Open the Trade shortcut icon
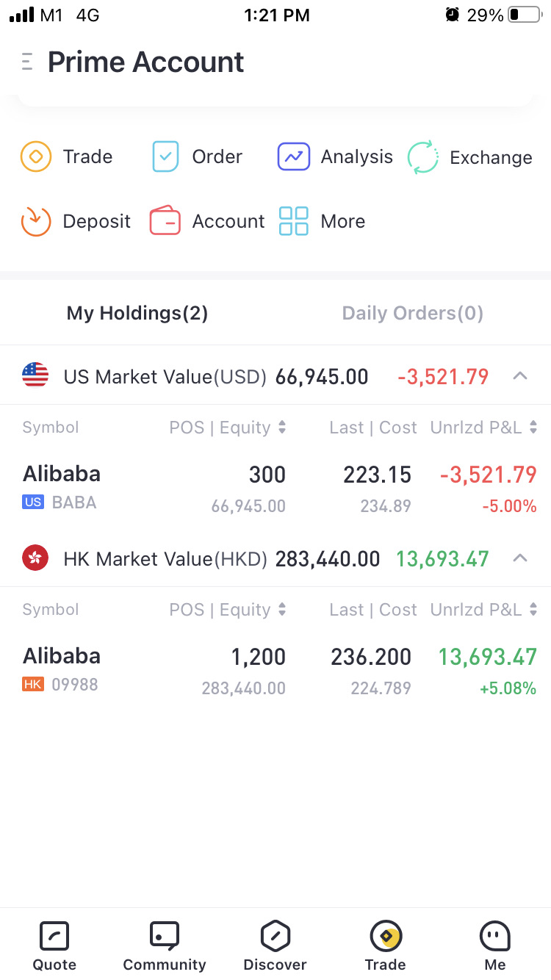Viewport: 551px width, 980px height. (x=35, y=156)
